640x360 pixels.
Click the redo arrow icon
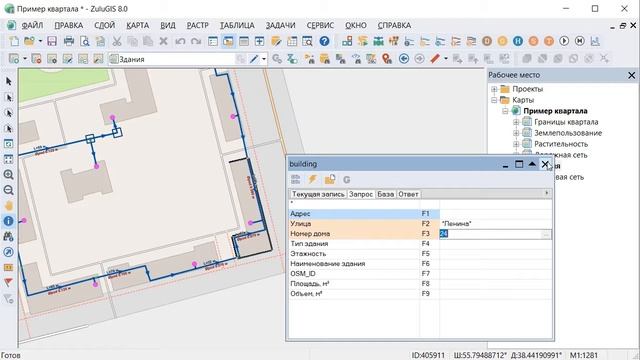[196, 41]
